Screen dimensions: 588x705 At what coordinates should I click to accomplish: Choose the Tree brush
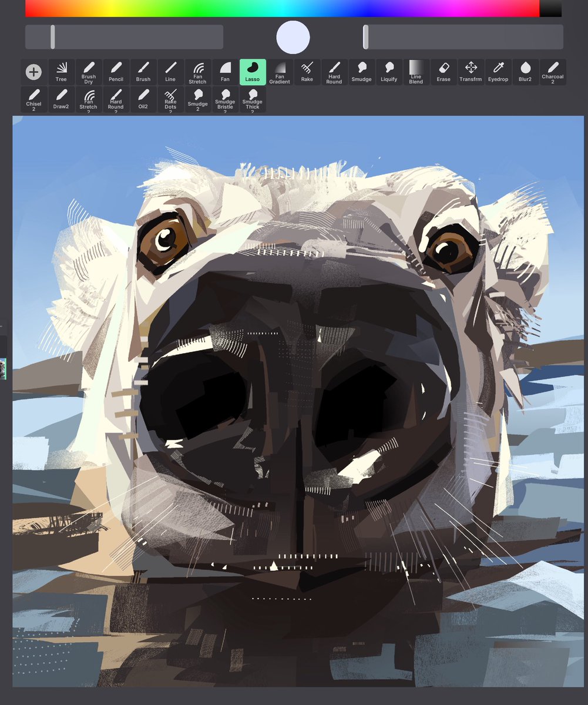coord(61,72)
